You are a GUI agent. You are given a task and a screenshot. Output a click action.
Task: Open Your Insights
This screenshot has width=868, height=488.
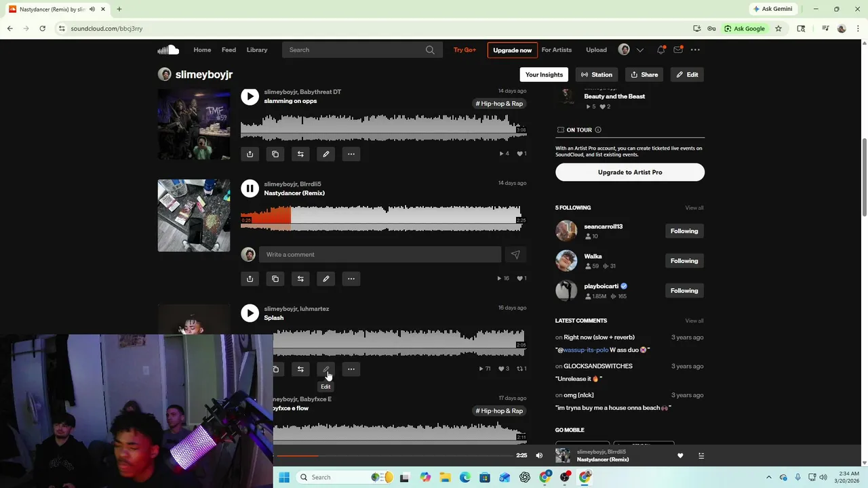coord(544,75)
